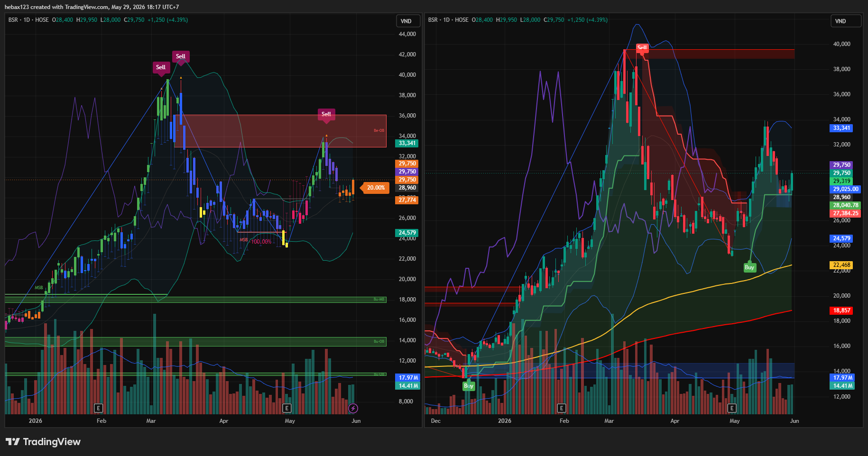868x456 pixels.
Task: Open the VND currency selector on right chart
Action: (x=846, y=21)
